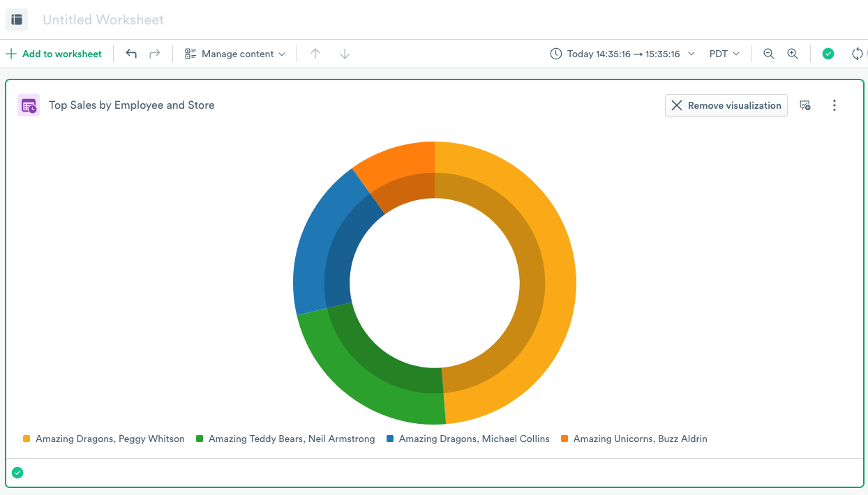The width and height of the screenshot is (868, 495).
Task: Click legend label Amazing Dragons, Michael Collins
Action: click(474, 439)
